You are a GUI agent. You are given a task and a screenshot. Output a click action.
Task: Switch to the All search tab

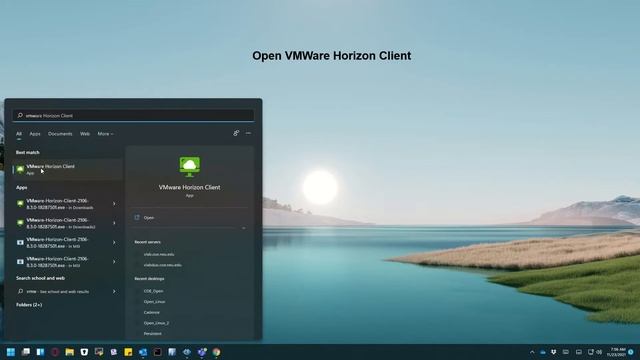pyautogui.click(x=19, y=134)
